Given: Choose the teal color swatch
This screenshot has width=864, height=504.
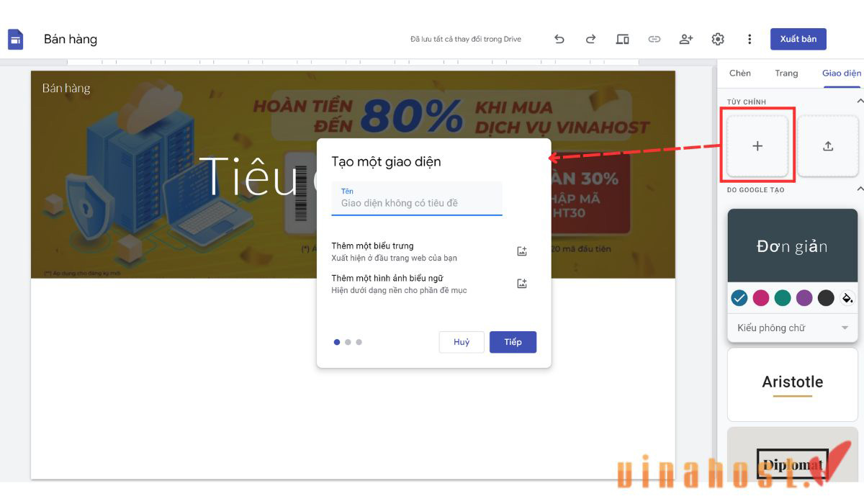Looking at the screenshot, I should pyautogui.click(x=783, y=298).
